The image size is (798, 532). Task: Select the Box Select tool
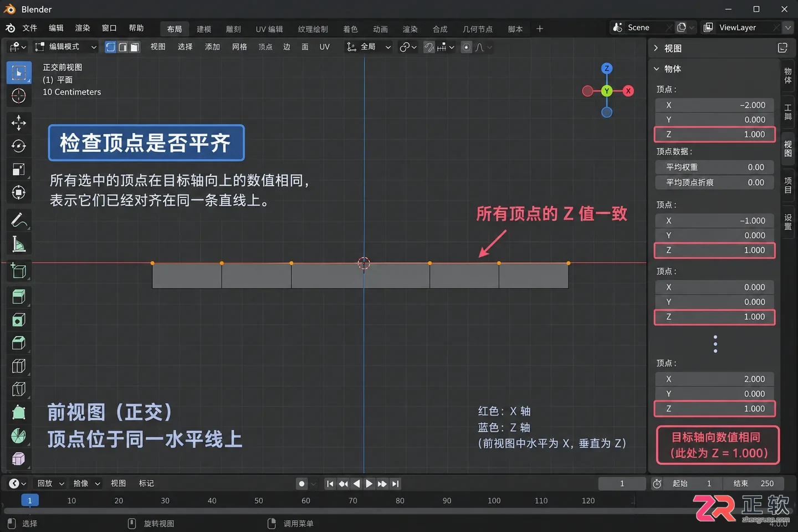point(19,73)
